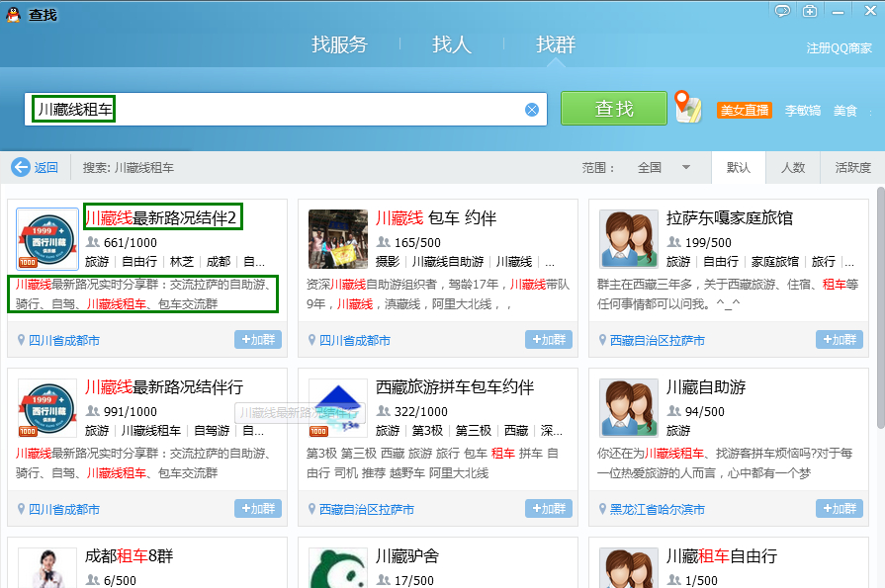
Task: Click the 西藏旅游拼车包车约伴 group avatar
Action: click(338, 407)
